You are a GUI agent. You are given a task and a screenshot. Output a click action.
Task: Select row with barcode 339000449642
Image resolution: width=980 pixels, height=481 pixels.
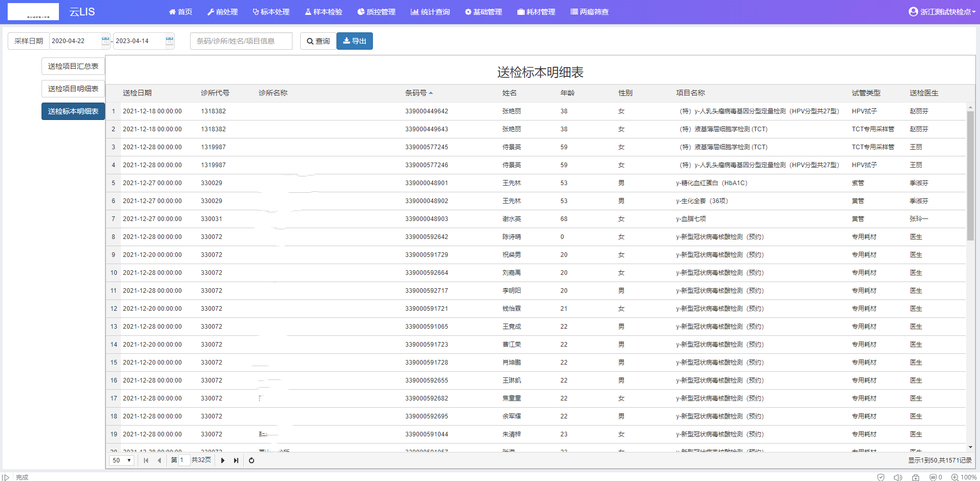[x=536, y=111]
